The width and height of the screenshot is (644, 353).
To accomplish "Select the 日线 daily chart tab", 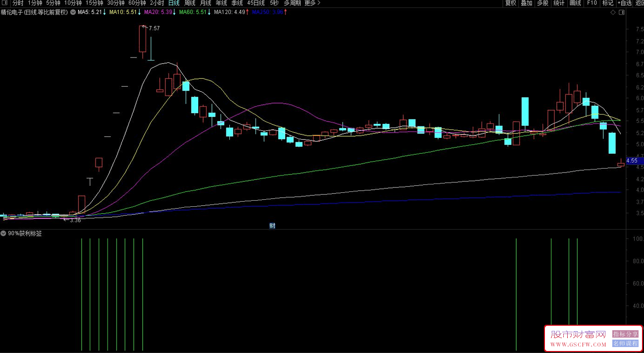I will tap(174, 3).
